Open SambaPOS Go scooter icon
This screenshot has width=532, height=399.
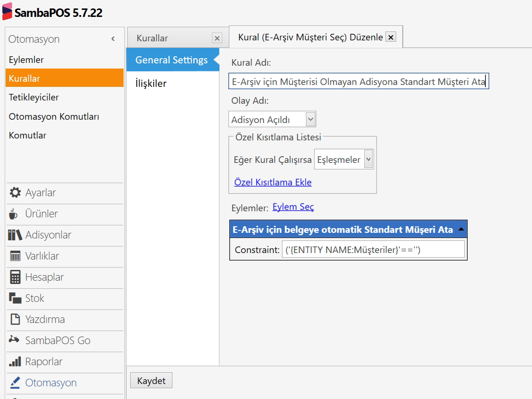(14, 340)
